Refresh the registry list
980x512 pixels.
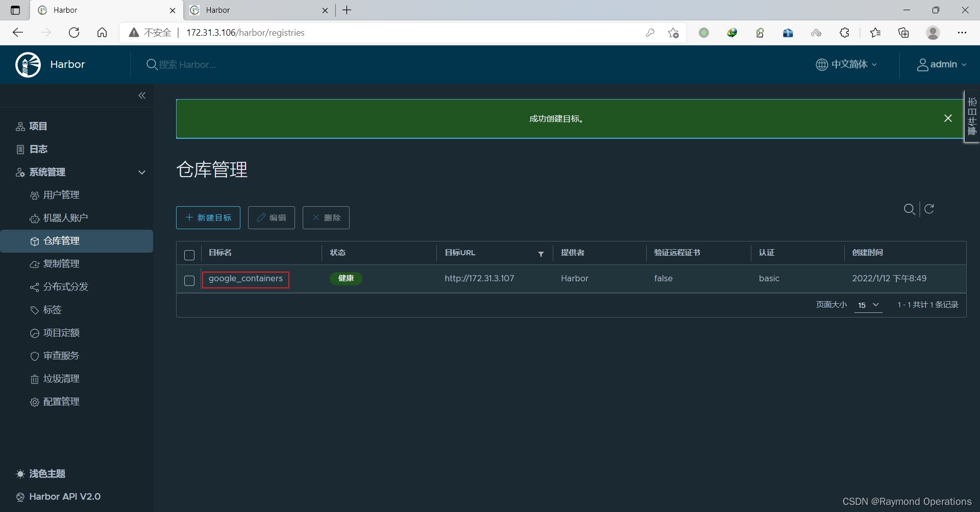click(x=929, y=209)
